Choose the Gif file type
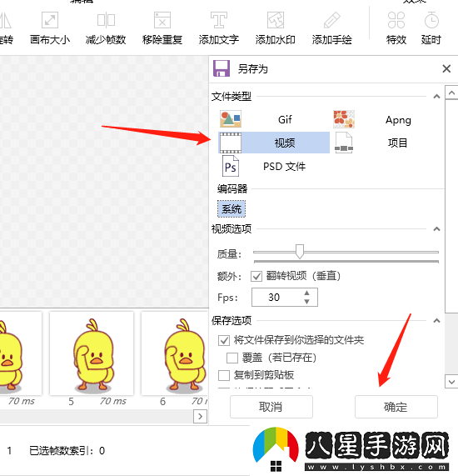The height and width of the screenshot is (476, 458). [274, 119]
